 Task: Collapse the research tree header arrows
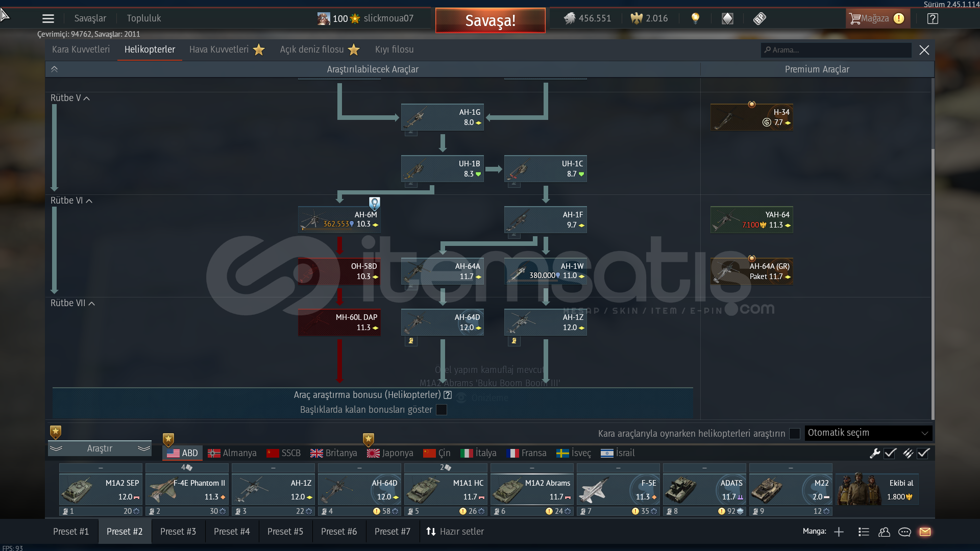pos(54,69)
